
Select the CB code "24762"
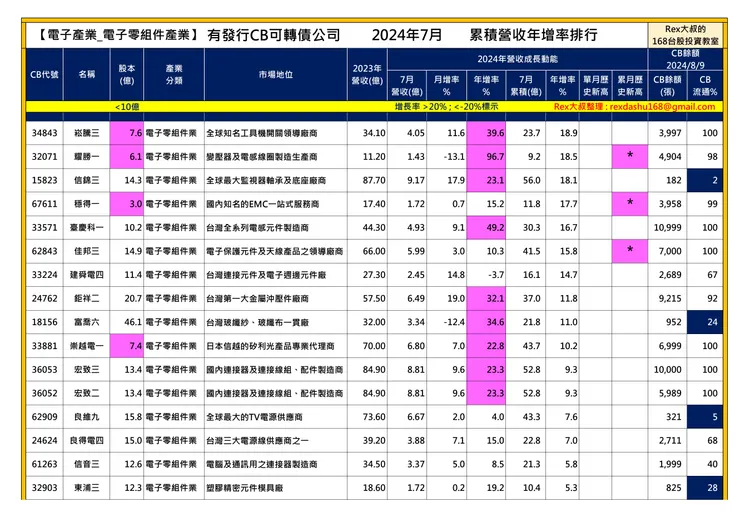tap(44, 298)
